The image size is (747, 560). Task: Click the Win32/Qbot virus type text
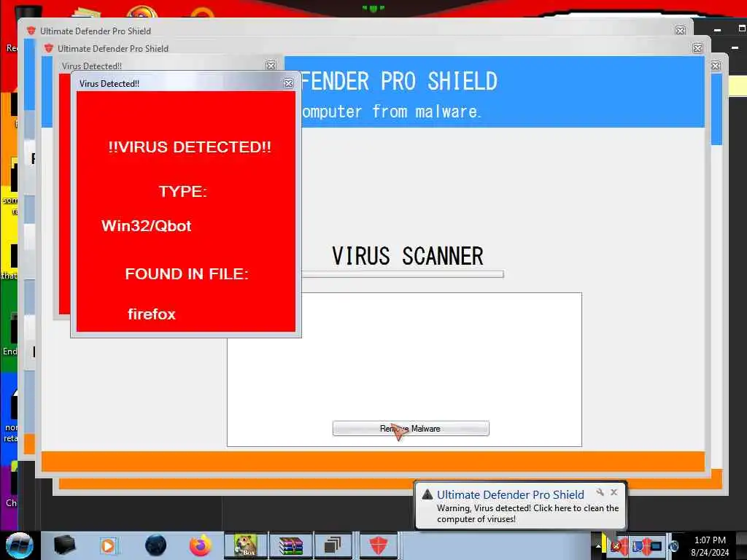click(146, 226)
